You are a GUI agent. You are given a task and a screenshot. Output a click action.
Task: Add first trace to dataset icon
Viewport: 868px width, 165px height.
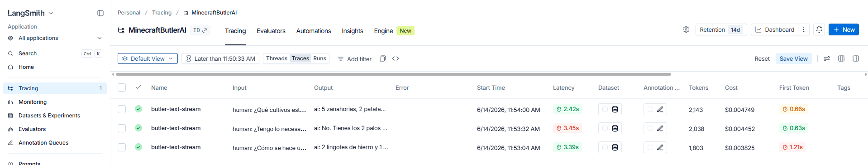point(615,109)
